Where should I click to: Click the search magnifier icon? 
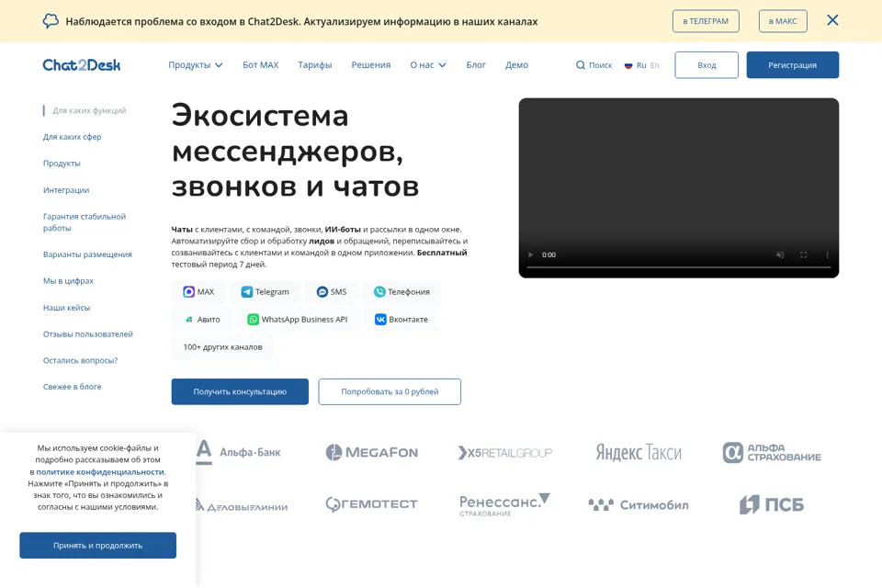580,65
